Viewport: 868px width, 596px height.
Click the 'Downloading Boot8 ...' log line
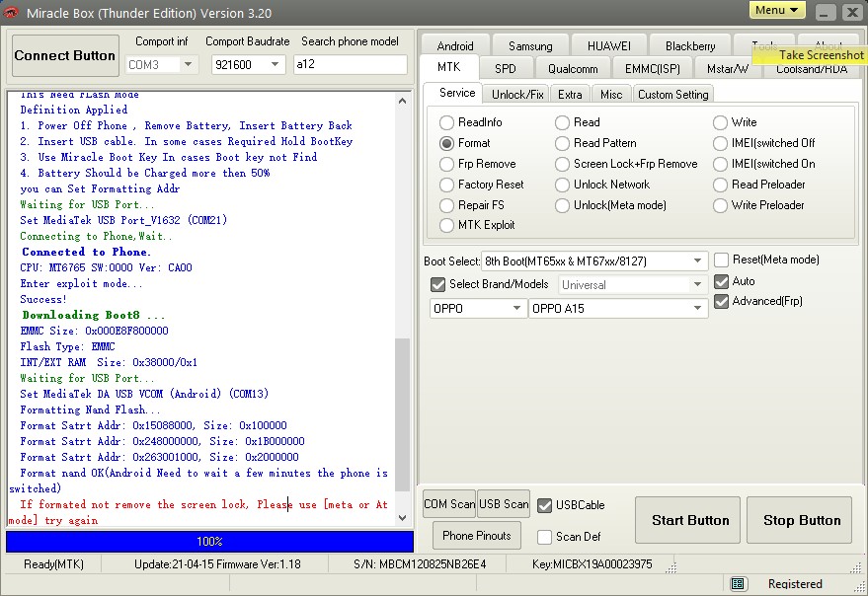click(x=94, y=315)
